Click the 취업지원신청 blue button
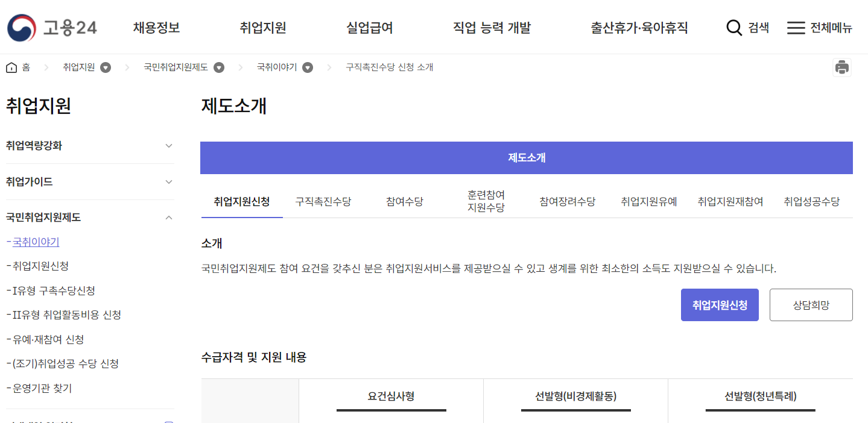The width and height of the screenshot is (868, 423). coord(720,304)
